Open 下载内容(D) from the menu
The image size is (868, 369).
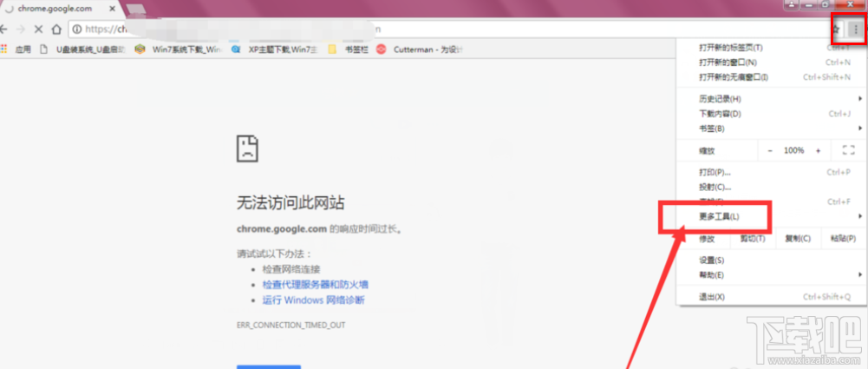pos(771,114)
